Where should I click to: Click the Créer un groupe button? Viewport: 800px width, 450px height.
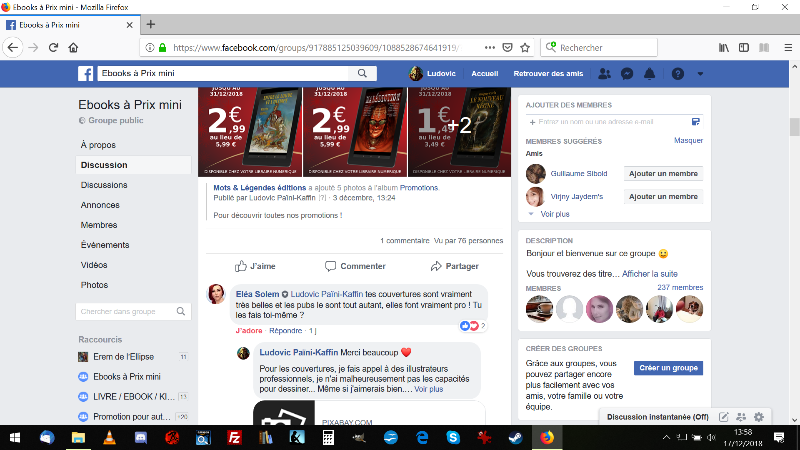point(668,368)
